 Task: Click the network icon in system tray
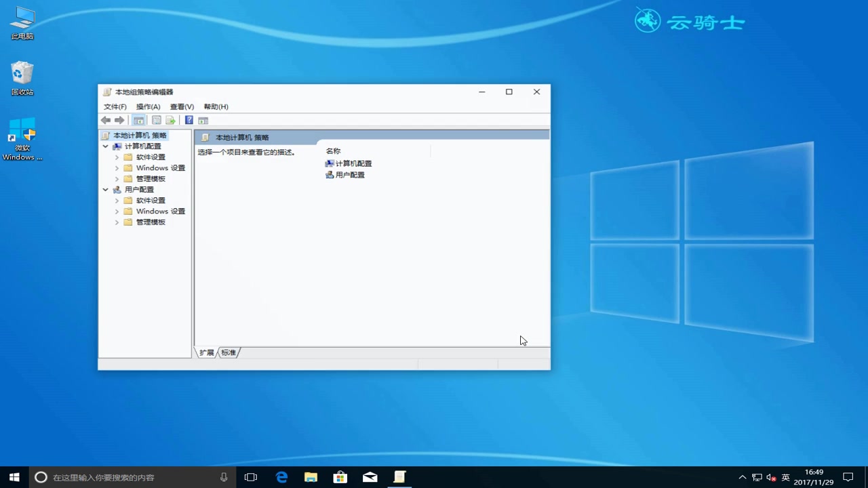757,477
